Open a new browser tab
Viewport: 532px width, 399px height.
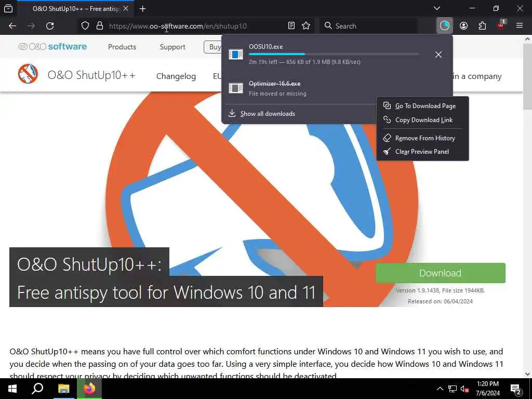[142, 9]
